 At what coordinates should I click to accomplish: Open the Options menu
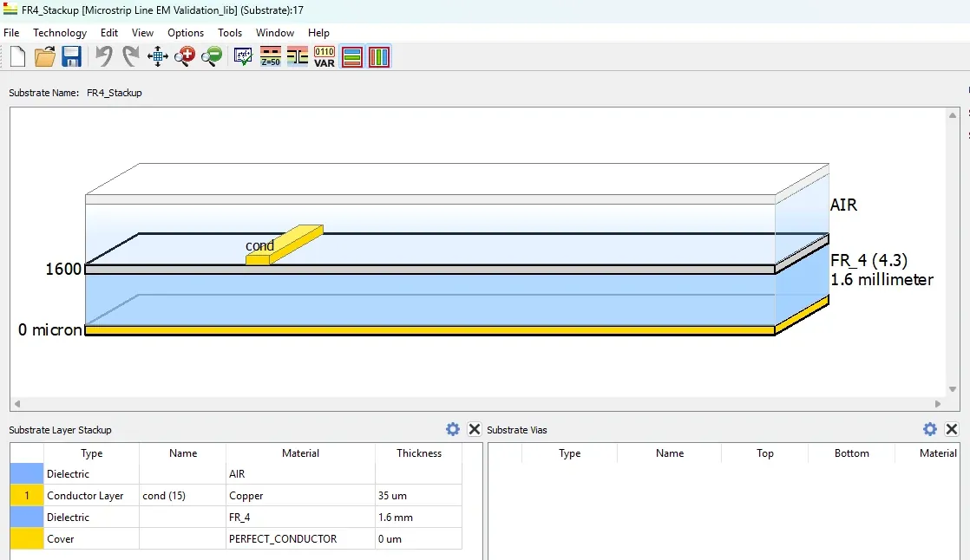(x=186, y=33)
